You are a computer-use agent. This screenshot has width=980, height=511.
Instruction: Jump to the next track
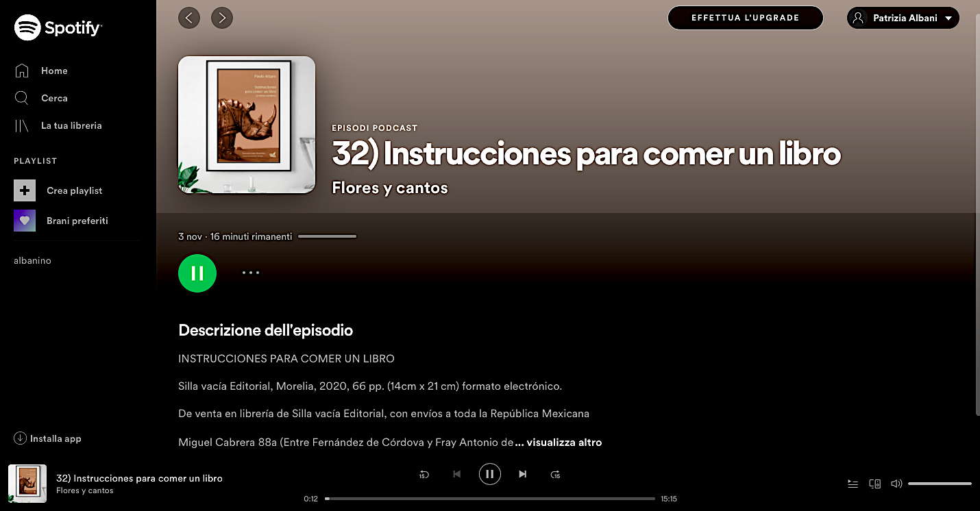coord(523,474)
